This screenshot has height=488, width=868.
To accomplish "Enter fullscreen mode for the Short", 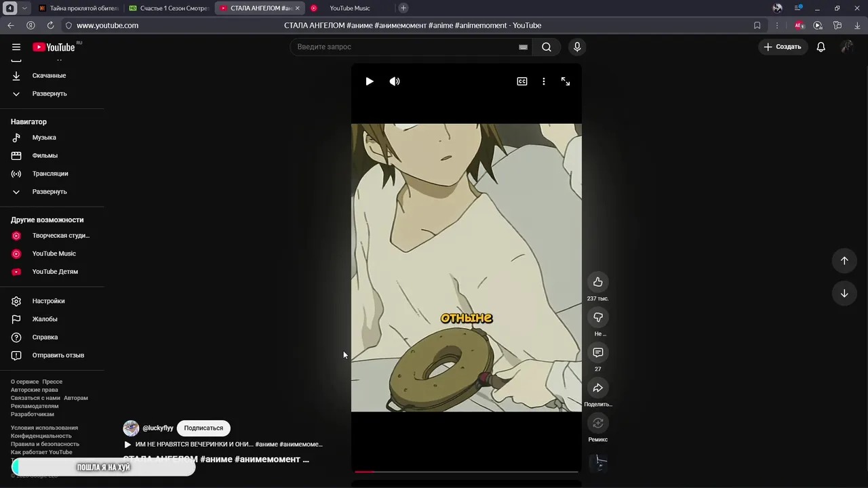I will [566, 81].
